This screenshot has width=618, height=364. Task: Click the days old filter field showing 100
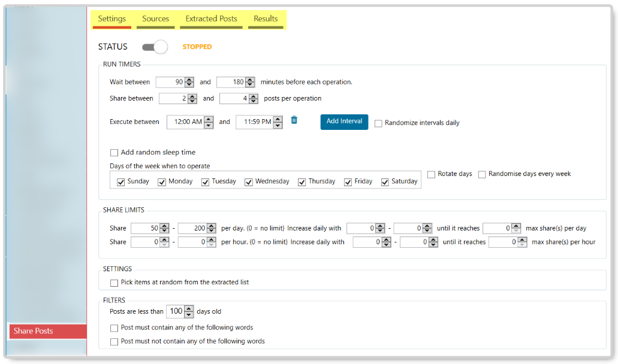(175, 312)
